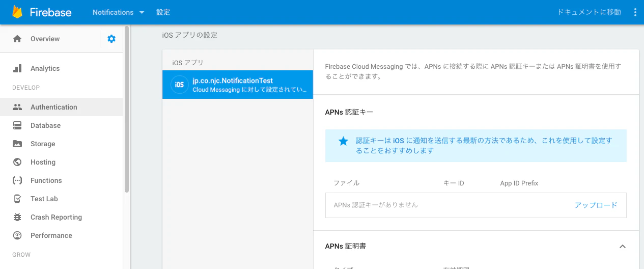Click the Storage folder image icon
Viewport: 644px width, 269px height.
pyautogui.click(x=17, y=144)
